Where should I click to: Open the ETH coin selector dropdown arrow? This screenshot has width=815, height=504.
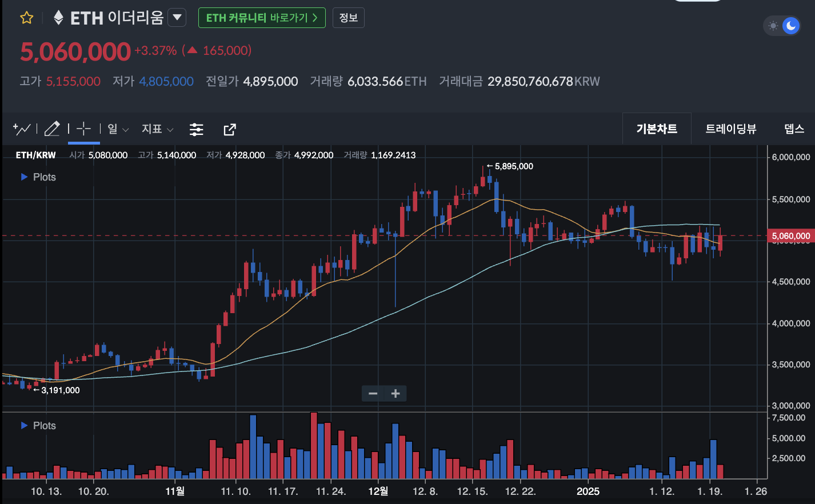point(177,18)
